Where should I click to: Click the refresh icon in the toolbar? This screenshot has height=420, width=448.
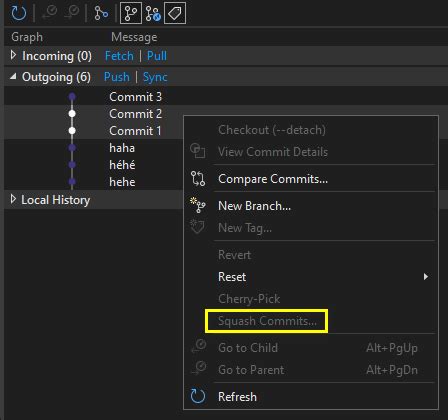point(18,13)
